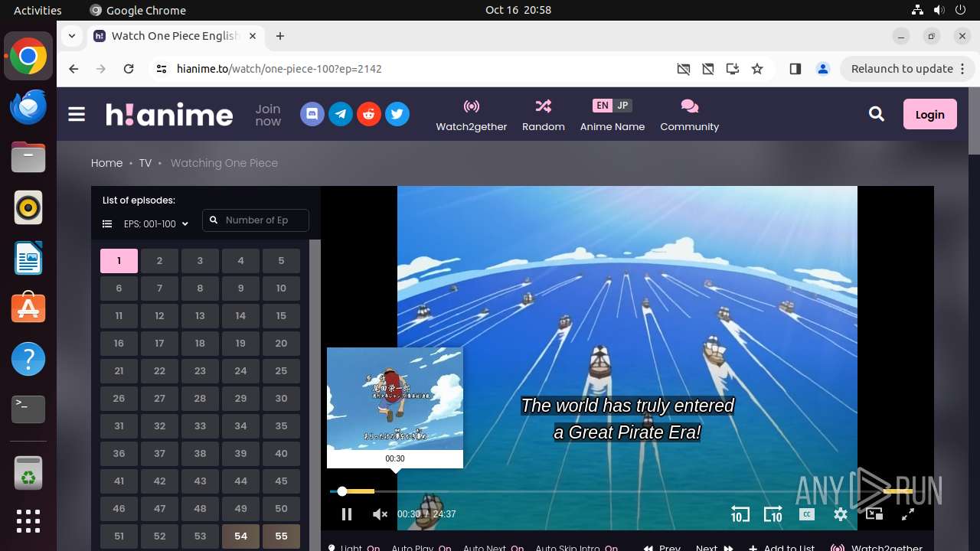This screenshot has height=551, width=980.
Task: Open the Reddit social icon
Action: tap(369, 115)
